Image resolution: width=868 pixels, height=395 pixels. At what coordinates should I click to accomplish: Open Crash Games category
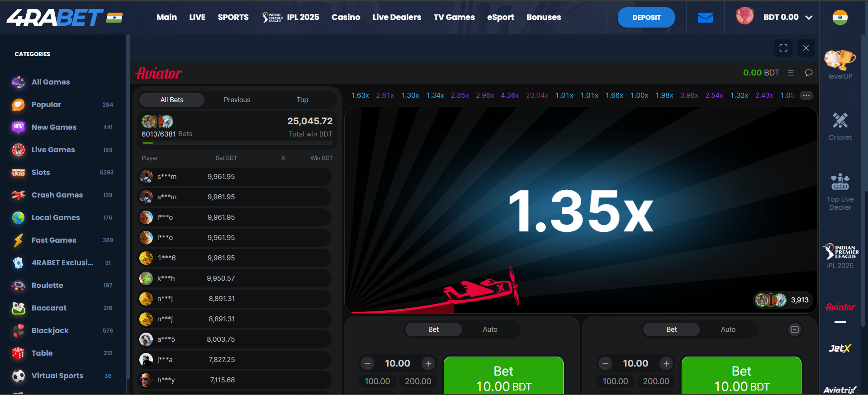[57, 195]
